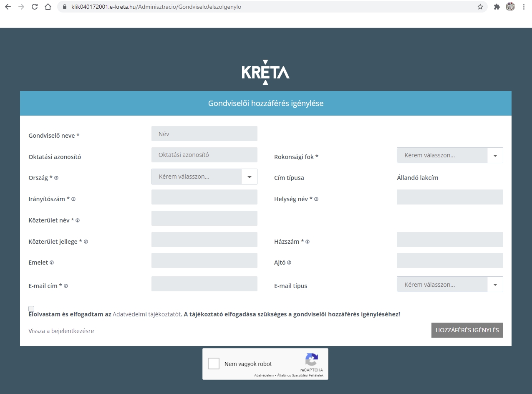The width and height of the screenshot is (532, 394).
Task: Focus the Helység név input field
Action: coord(450,197)
